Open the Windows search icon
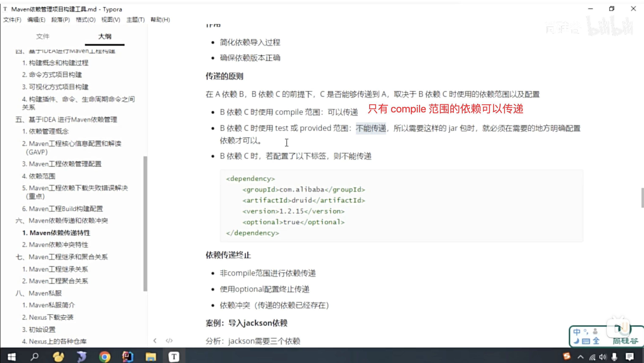Image resolution: width=644 pixels, height=363 pixels. pyautogui.click(x=34, y=356)
